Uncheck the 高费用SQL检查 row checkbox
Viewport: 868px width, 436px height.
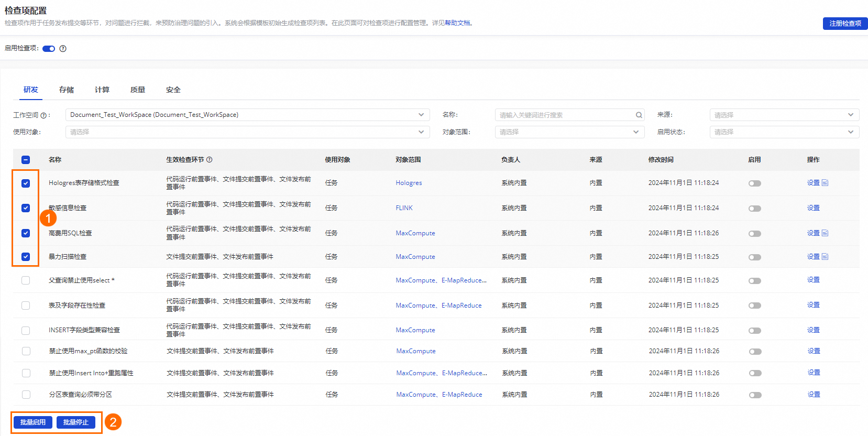[x=26, y=233]
